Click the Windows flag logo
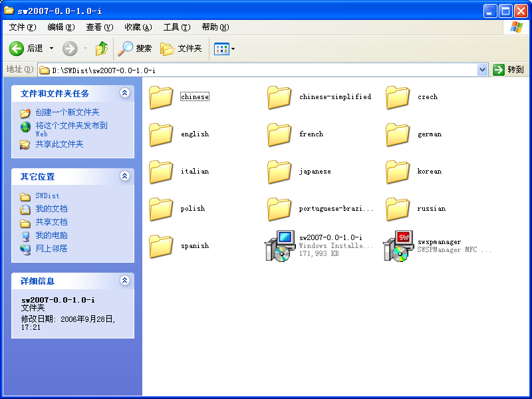This screenshot has height=399, width=532. pyautogui.click(x=517, y=27)
